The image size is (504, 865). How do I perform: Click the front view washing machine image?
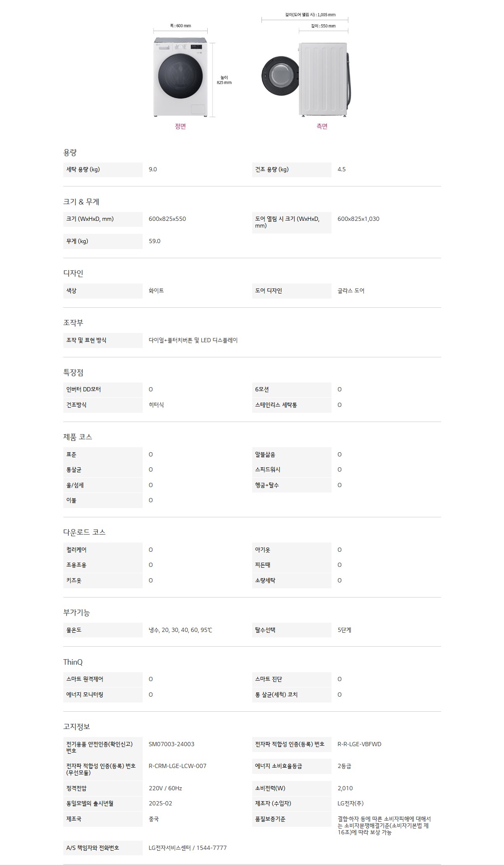coord(180,77)
